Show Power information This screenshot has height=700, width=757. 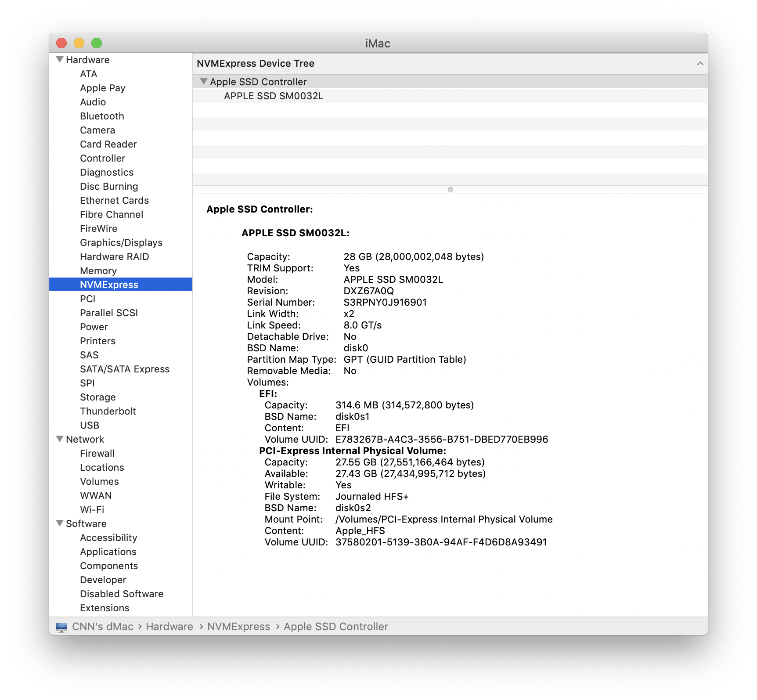(94, 327)
